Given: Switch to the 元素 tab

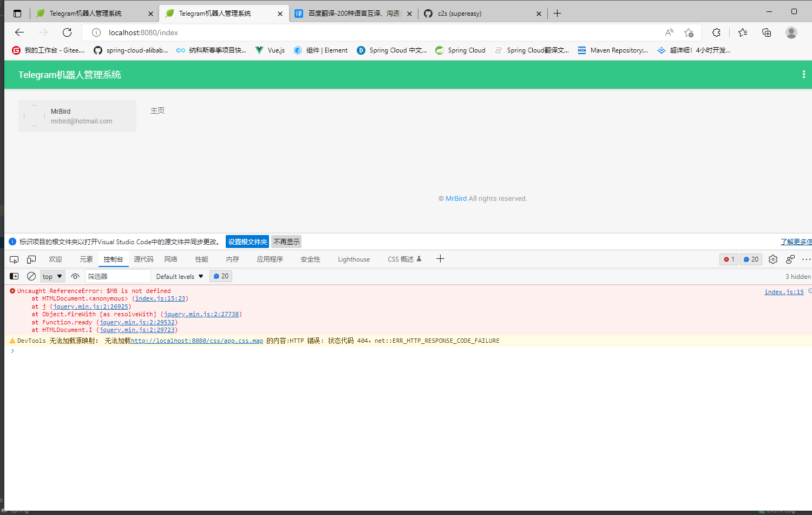Looking at the screenshot, I should tap(86, 259).
